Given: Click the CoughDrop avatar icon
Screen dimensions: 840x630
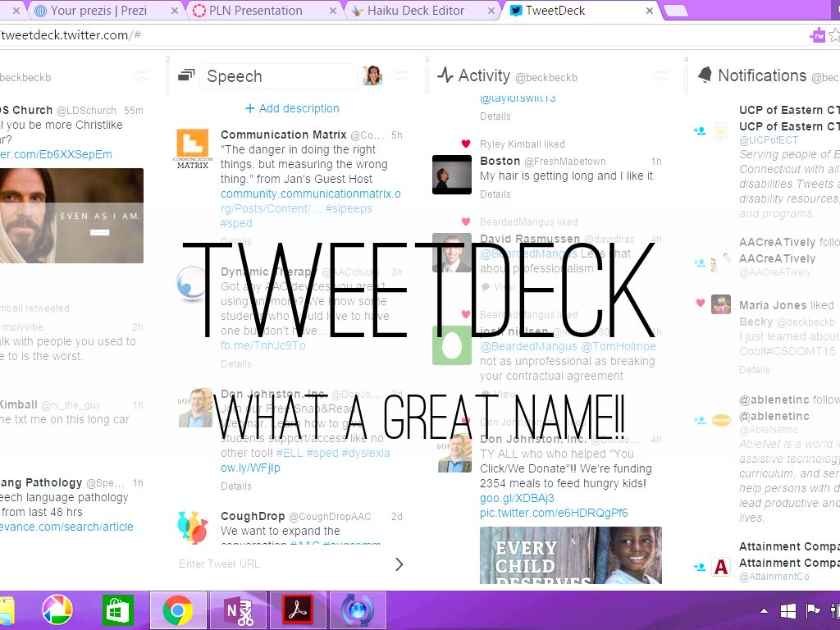Looking at the screenshot, I should click(193, 527).
